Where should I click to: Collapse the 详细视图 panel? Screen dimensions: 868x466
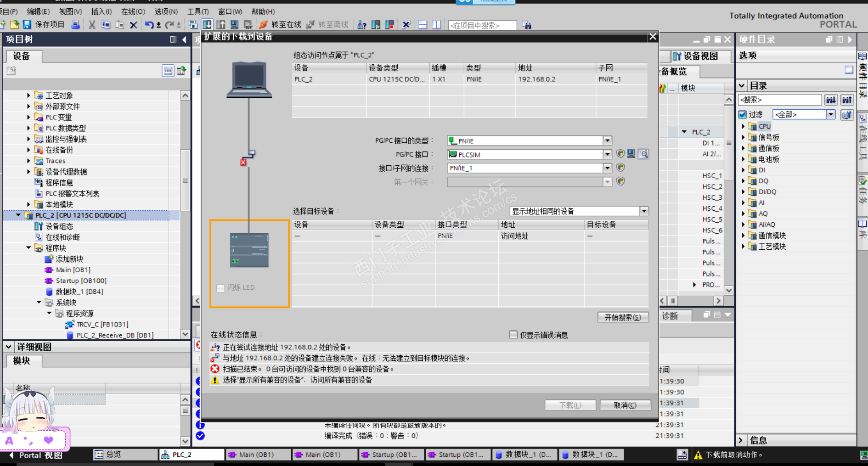8,347
